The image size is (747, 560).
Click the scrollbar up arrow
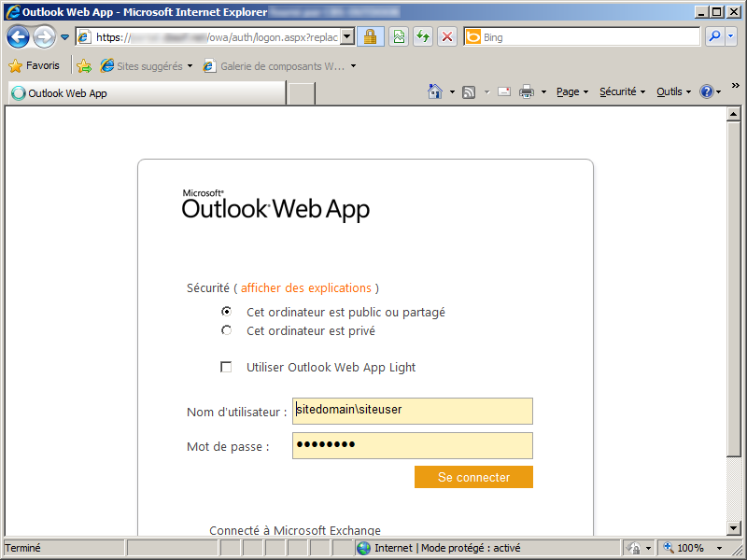[733, 114]
